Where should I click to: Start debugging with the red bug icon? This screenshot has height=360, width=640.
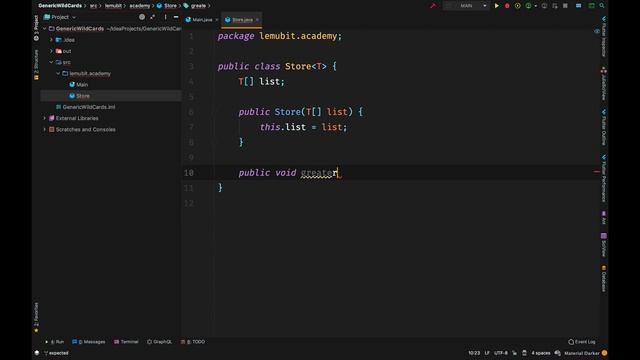507,6
